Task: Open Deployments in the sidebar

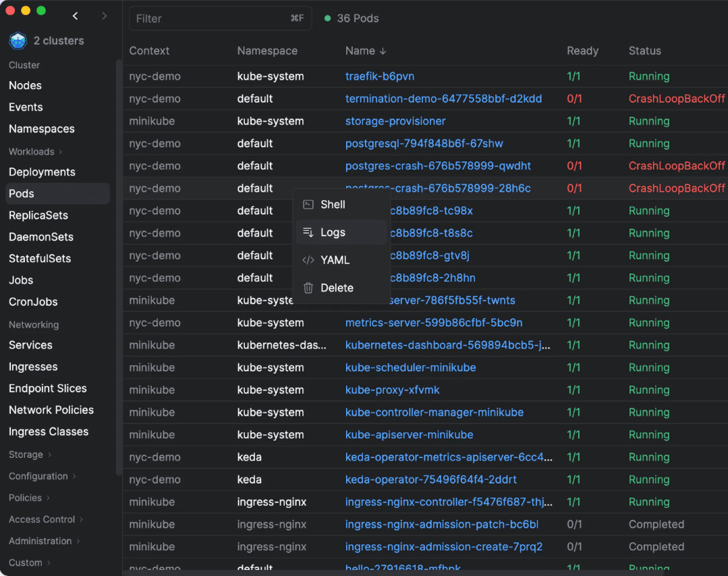Action: coord(42,172)
